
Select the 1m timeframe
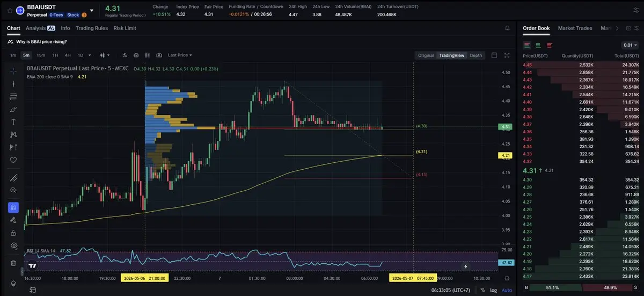[13, 55]
